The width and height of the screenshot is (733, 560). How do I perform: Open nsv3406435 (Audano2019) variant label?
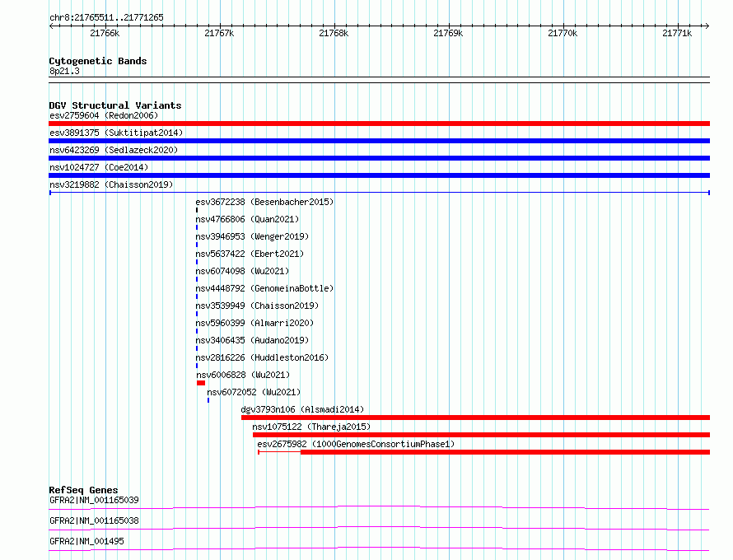(x=252, y=340)
